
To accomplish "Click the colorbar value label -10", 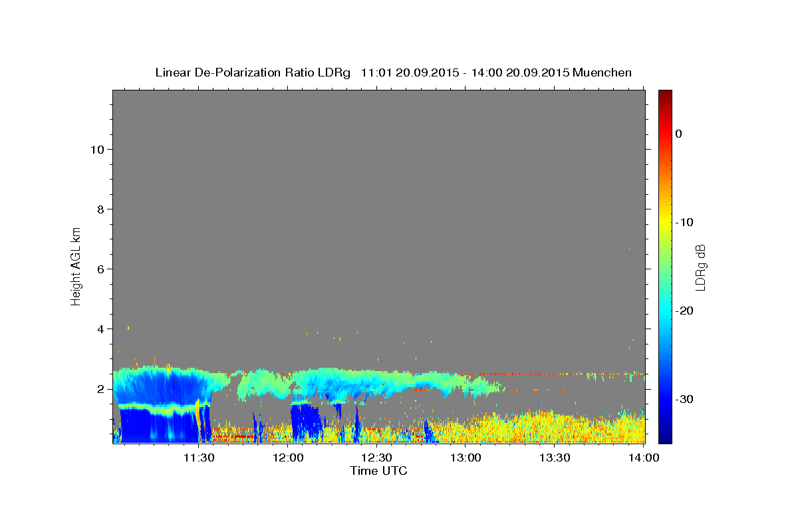I will point(684,222).
